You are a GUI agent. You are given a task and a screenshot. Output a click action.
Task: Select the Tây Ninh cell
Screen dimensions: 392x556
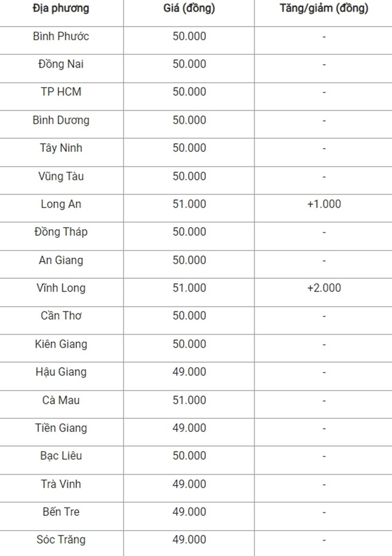click(61, 148)
